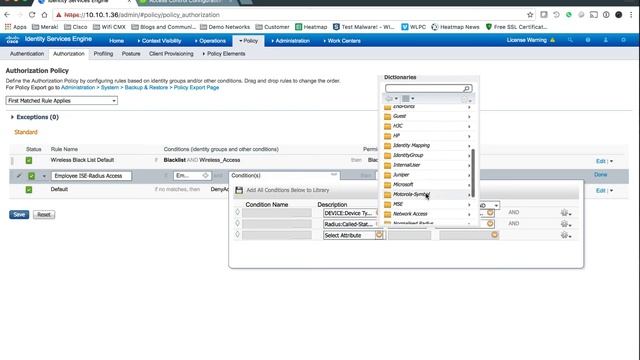Click the Dictionaries list scrollbar
This screenshot has width=640, height=360.
coord(473,173)
